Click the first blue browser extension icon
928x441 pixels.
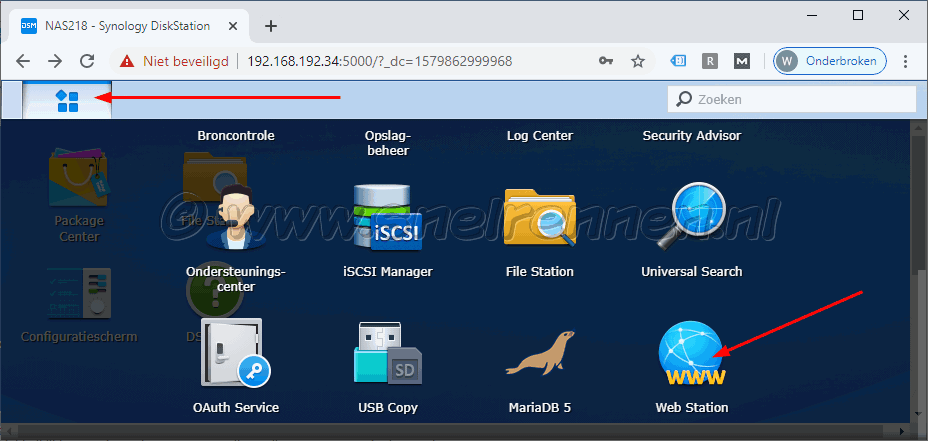point(678,60)
